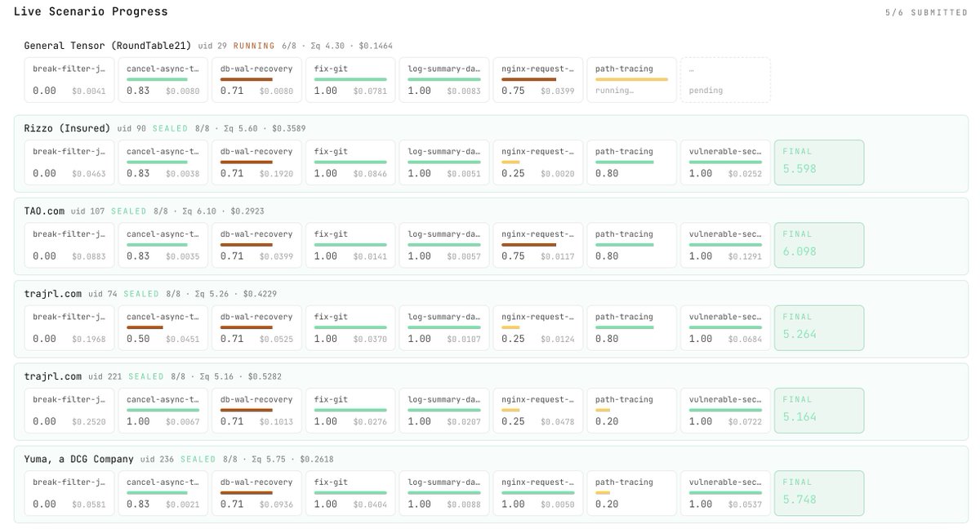Click the $0.0936 cost in Yuma's row
Image resolution: width=980 pixels, height=529 pixels.
(276, 505)
